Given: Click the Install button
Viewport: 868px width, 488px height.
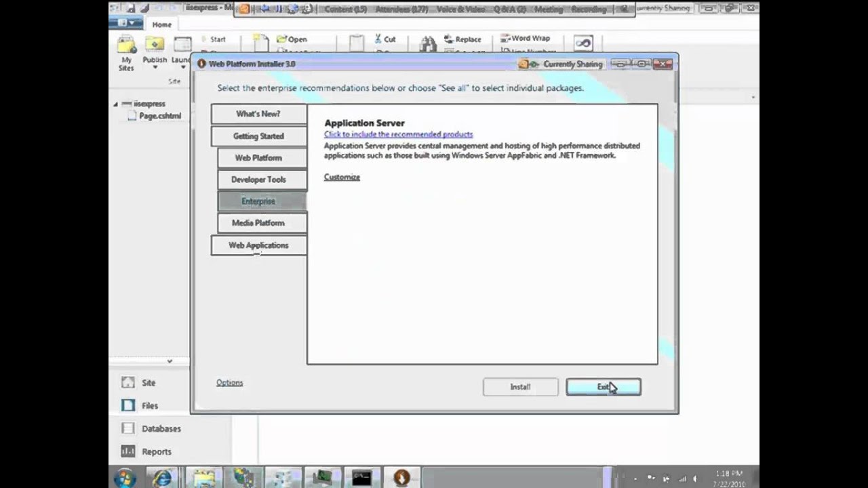Looking at the screenshot, I should click(520, 387).
